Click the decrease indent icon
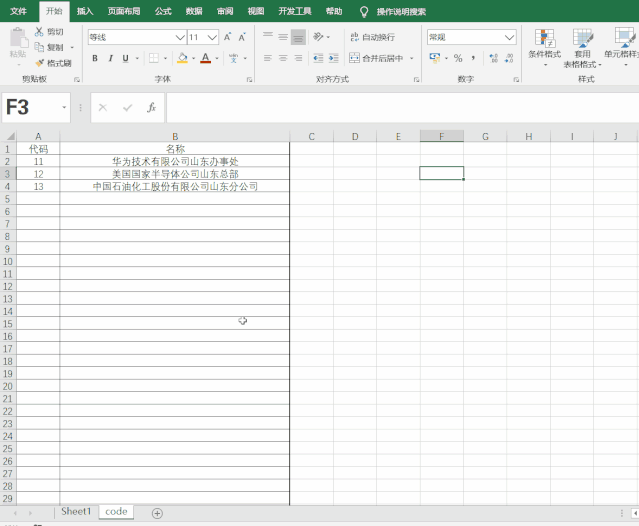Viewport: 639px width, 526px height. click(318, 58)
